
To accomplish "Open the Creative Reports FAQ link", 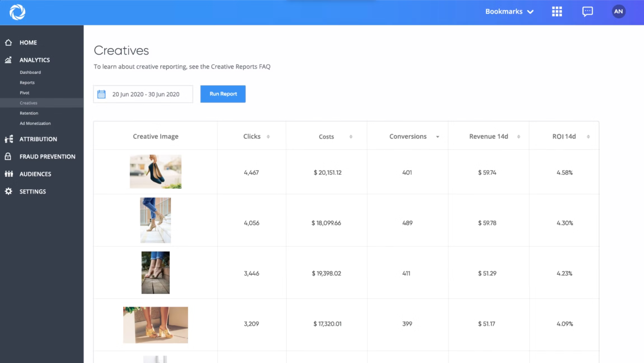I will pos(240,67).
